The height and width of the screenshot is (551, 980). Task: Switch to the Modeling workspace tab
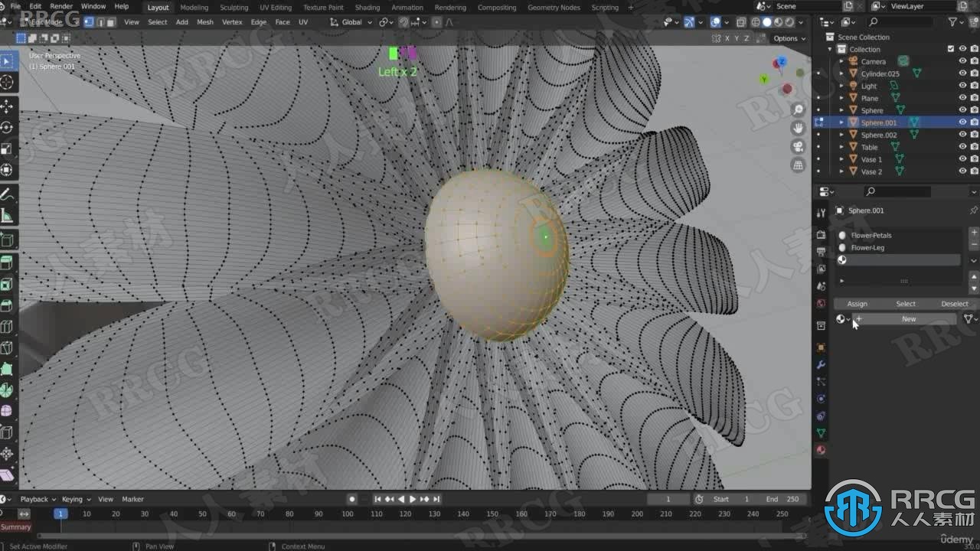(194, 7)
